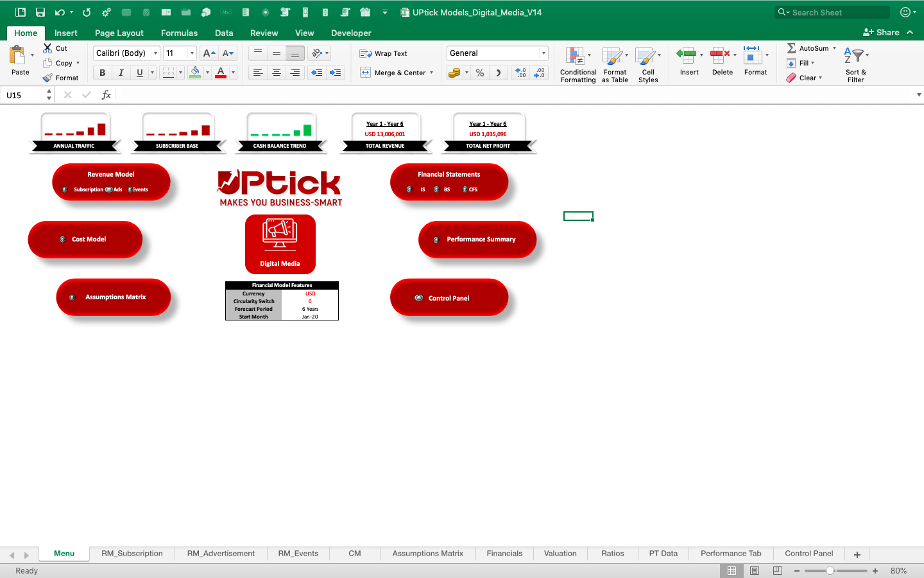Decrease font size with small A icon
This screenshot has height=578, width=924.
coord(228,53)
